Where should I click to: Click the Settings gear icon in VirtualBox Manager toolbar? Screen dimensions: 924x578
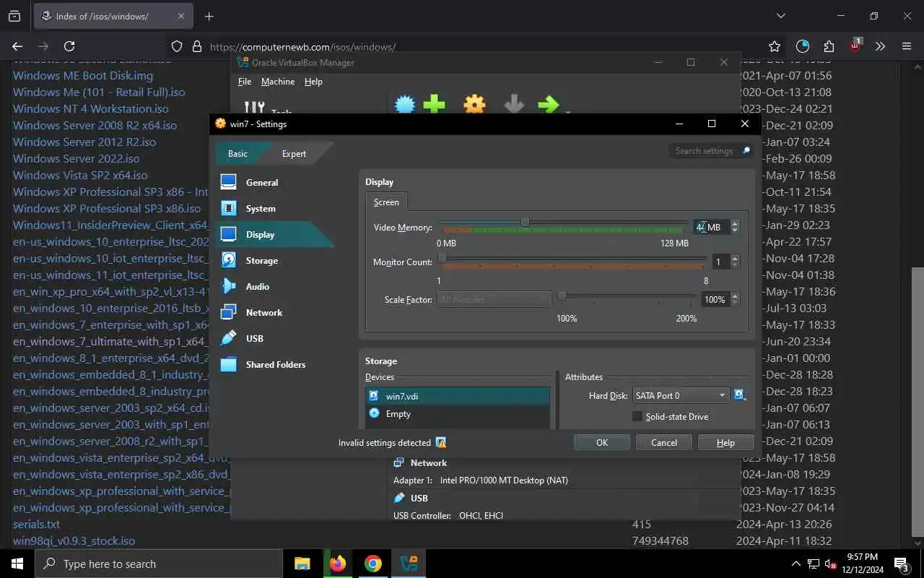click(x=474, y=105)
